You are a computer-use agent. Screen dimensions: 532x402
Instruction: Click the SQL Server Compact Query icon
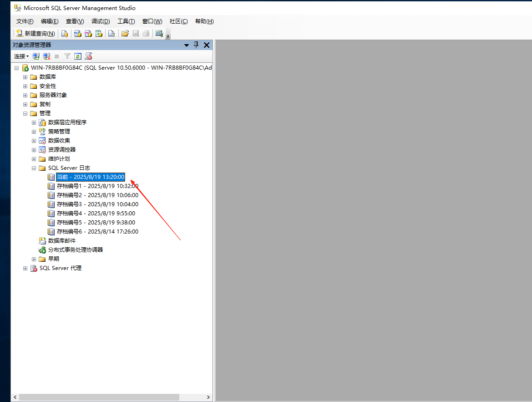pos(111,33)
